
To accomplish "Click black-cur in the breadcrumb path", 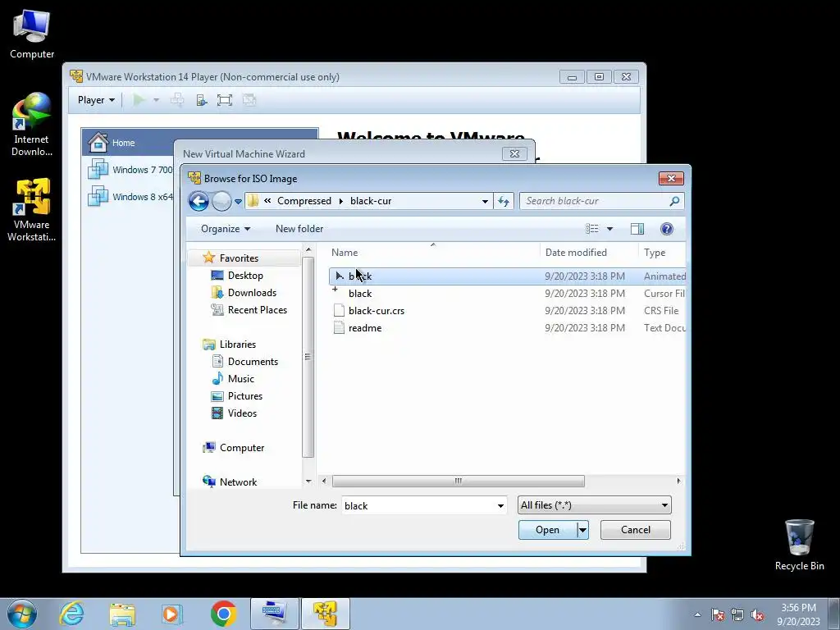I will (371, 201).
